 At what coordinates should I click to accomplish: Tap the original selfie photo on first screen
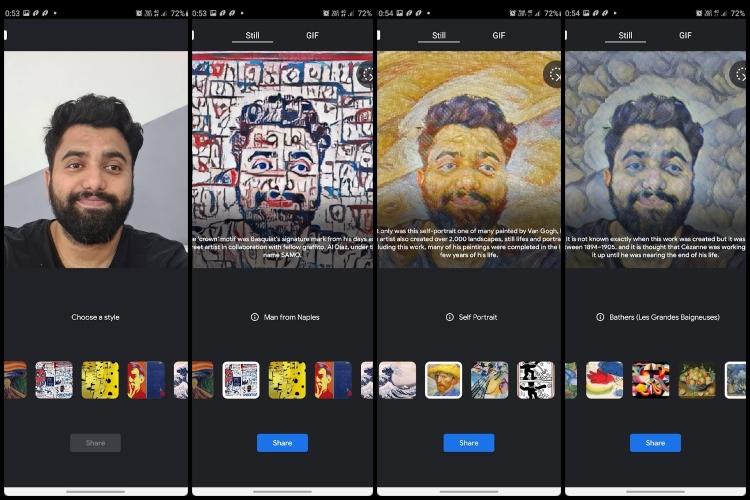click(96, 159)
